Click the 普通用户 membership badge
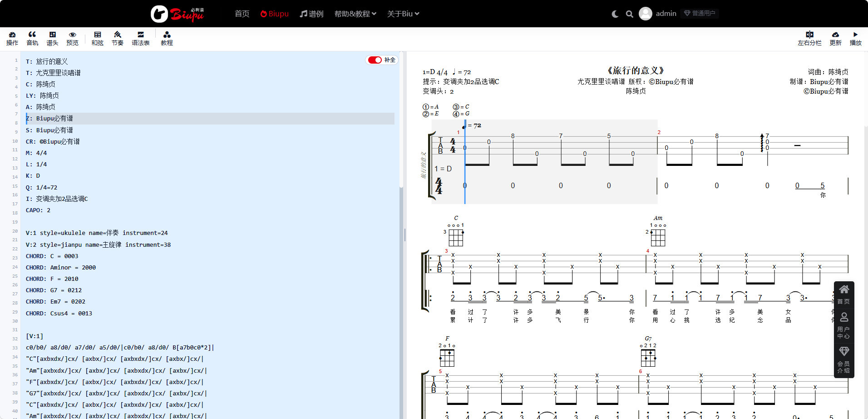This screenshot has width=868, height=419. (x=700, y=14)
